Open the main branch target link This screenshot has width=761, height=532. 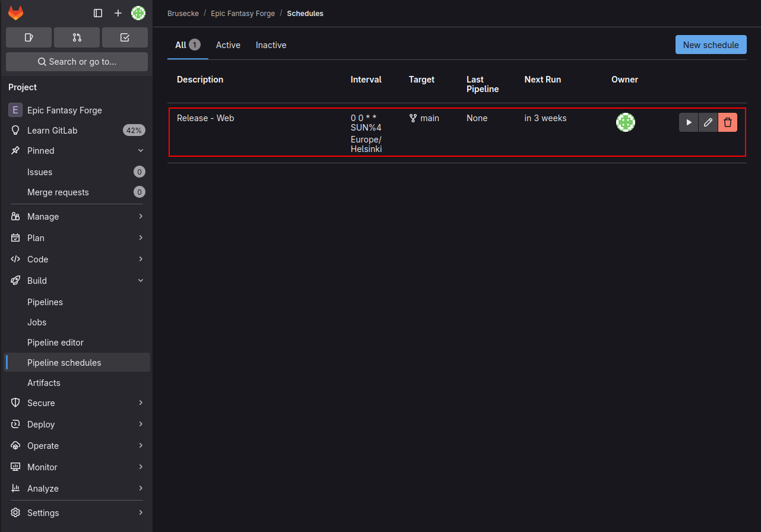click(x=430, y=118)
